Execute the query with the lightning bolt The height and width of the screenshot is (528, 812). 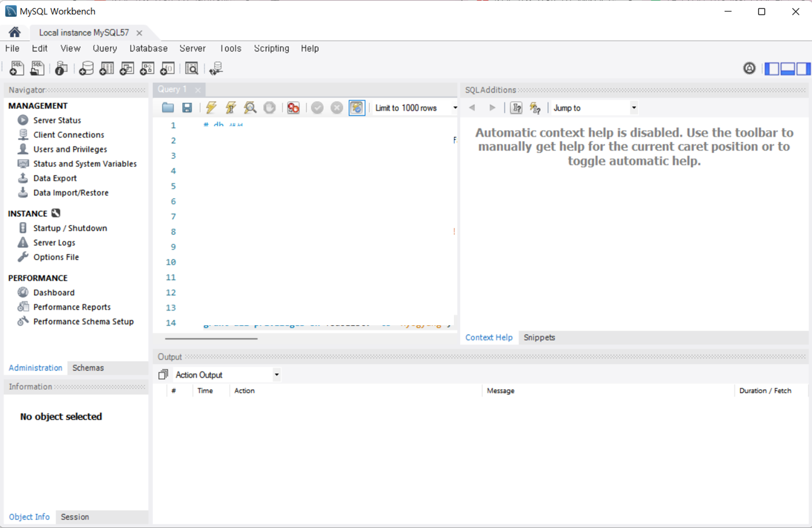pos(211,108)
